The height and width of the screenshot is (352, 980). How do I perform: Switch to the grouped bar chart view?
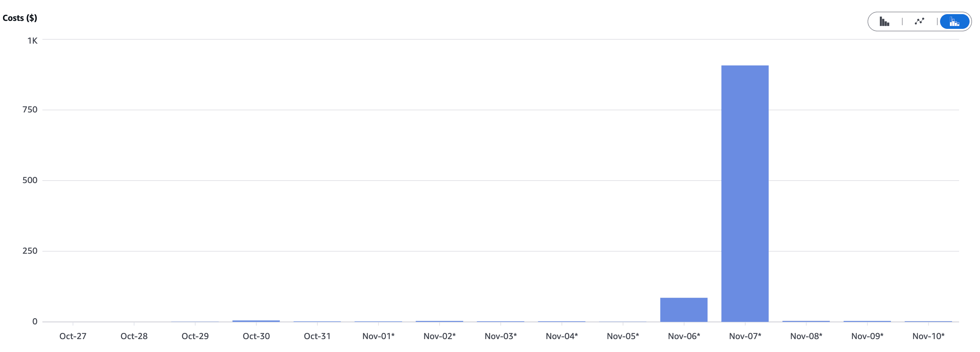[884, 22]
